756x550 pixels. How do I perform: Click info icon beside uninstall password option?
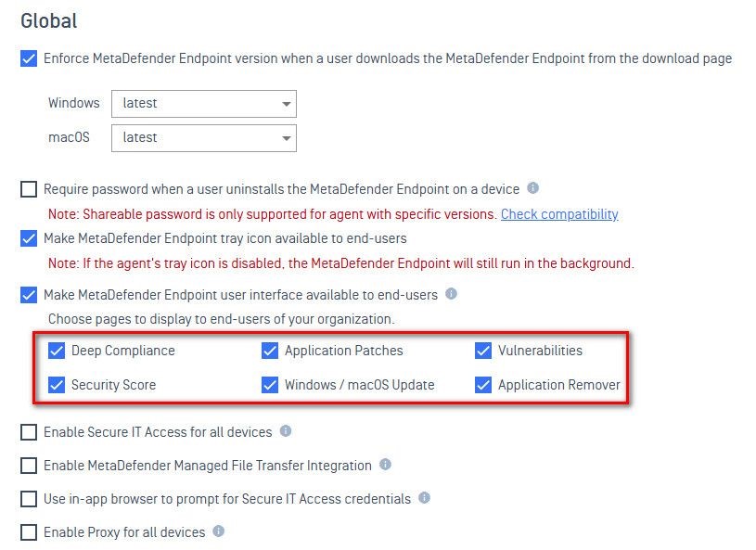tap(532, 188)
